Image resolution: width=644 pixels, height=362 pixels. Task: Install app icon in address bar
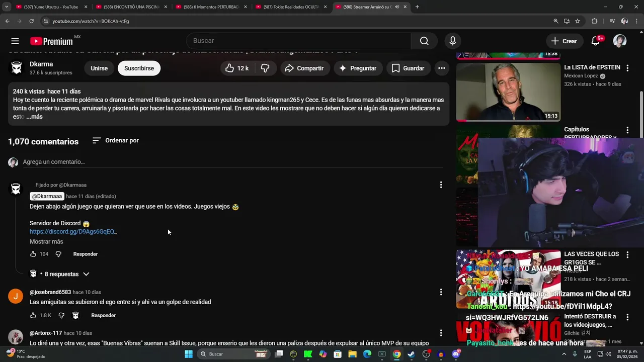pos(567,21)
